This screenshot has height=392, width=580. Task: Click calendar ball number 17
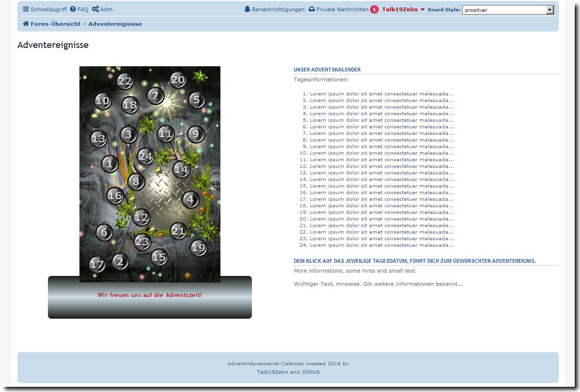coord(97,264)
